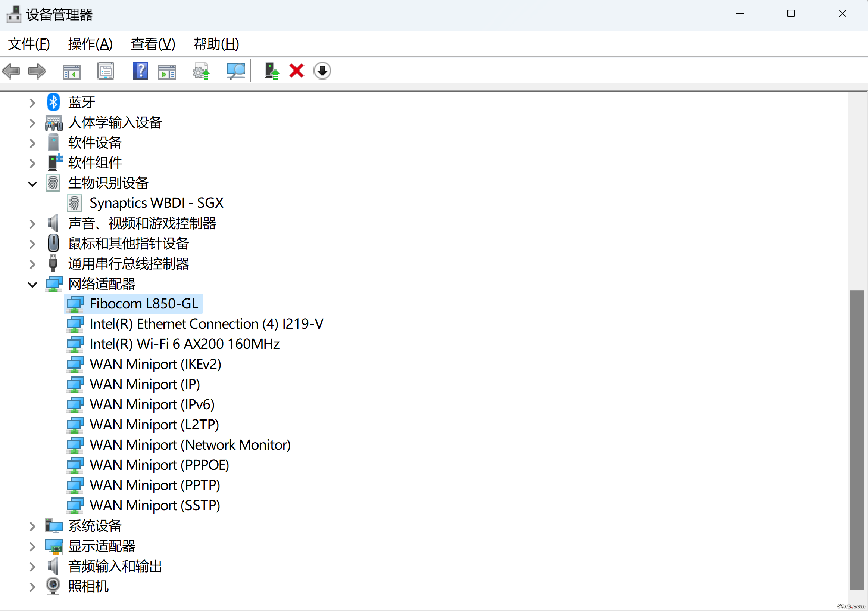Click the show/hide console tree icon
The width and height of the screenshot is (868, 611).
pyautogui.click(x=71, y=71)
